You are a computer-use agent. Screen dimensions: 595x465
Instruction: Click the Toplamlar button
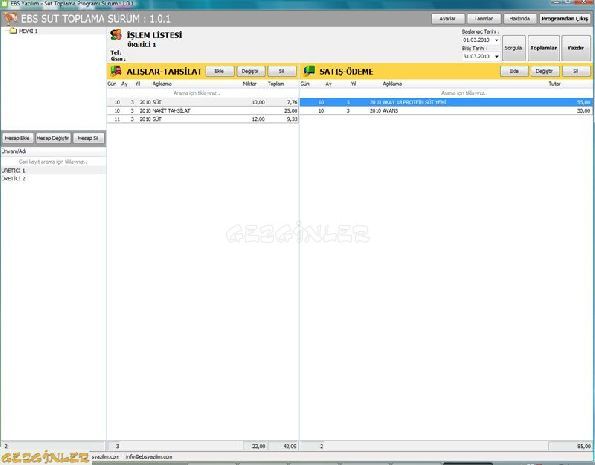[544, 48]
